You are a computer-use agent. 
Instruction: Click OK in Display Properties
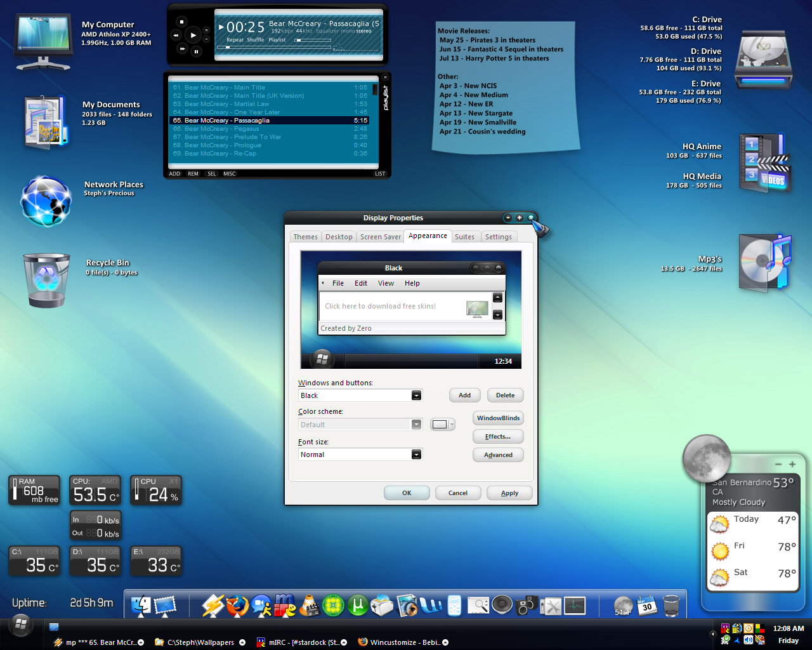pyautogui.click(x=407, y=493)
